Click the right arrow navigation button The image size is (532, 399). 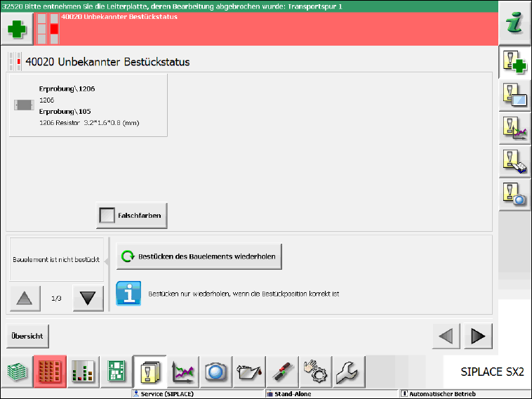[x=478, y=336]
